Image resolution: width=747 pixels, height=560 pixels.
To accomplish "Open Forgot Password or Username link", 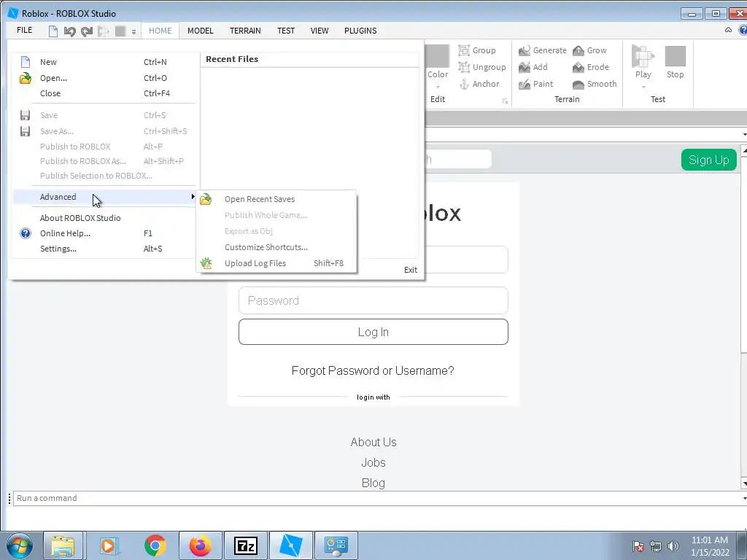I will tap(373, 370).
